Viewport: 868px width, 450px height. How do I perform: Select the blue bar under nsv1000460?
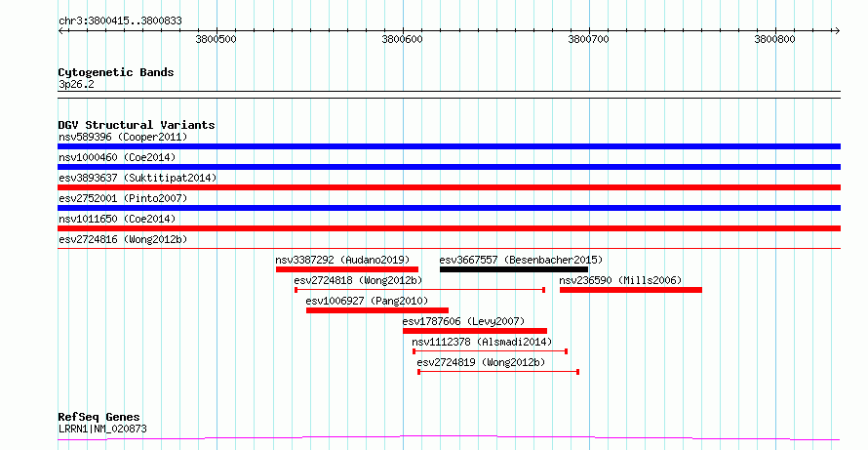(449, 167)
